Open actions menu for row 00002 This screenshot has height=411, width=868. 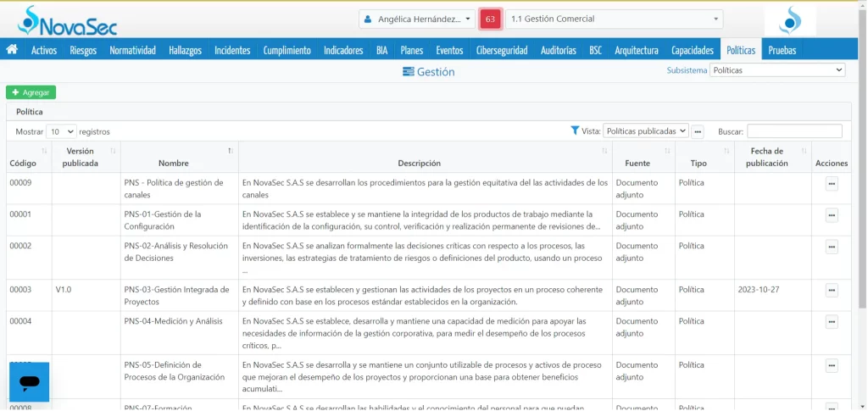(x=832, y=247)
